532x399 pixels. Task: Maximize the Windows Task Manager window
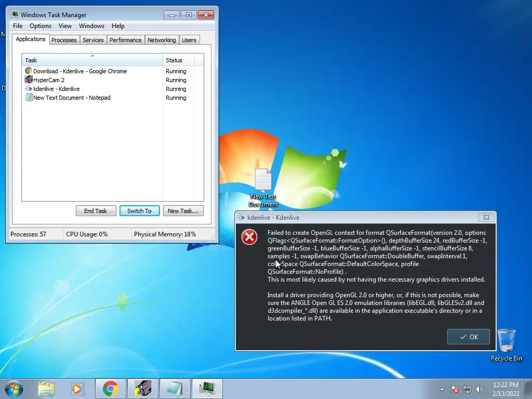189,15
